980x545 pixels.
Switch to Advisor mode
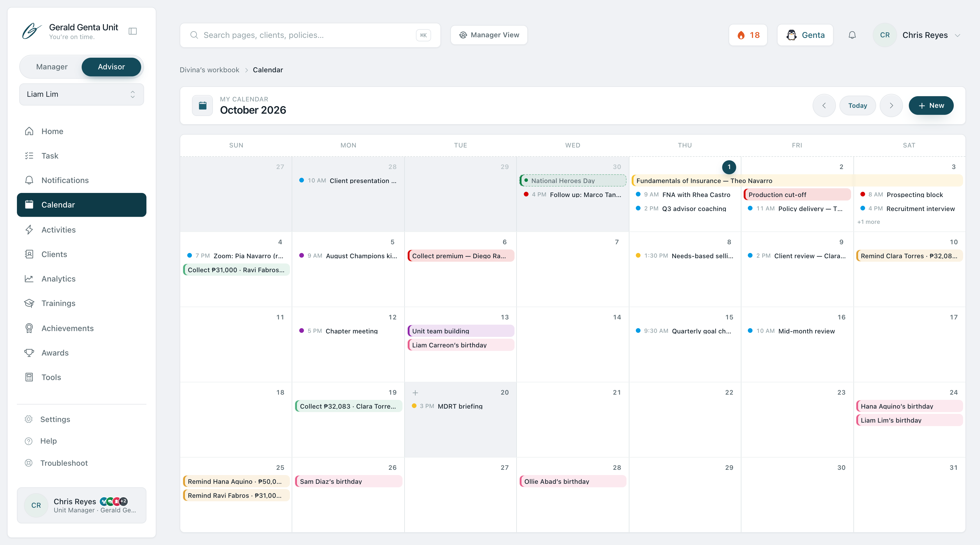coord(111,67)
